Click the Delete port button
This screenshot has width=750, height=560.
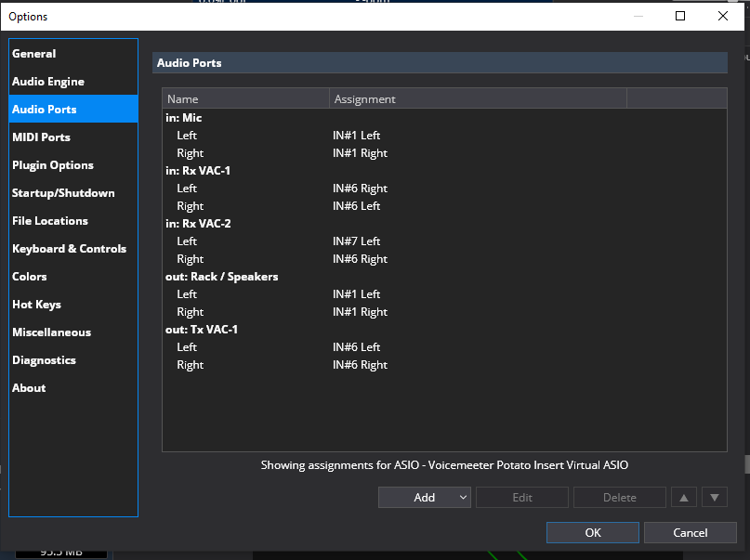point(619,498)
